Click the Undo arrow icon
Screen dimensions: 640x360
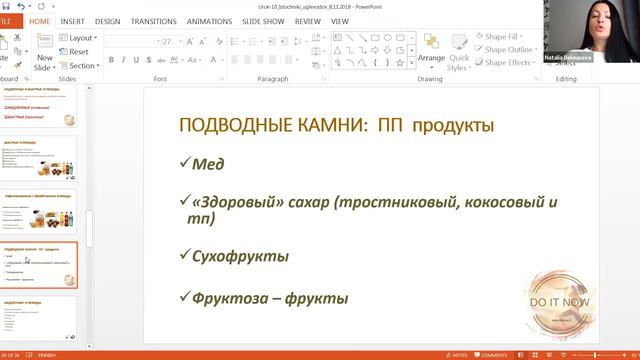tap(21, 6)
